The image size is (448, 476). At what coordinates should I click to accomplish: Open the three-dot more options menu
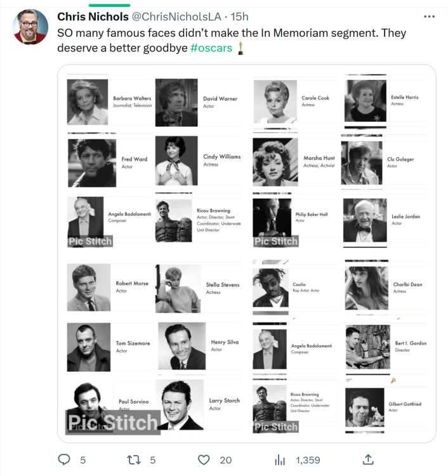click(x=428, y=17)
